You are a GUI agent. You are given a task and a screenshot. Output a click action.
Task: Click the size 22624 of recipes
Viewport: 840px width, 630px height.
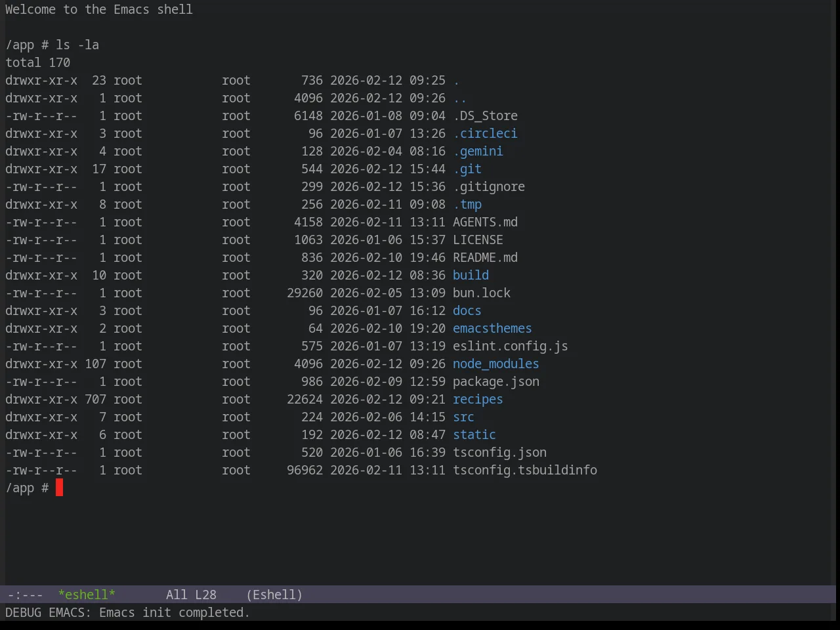click(x=304, y=399)
